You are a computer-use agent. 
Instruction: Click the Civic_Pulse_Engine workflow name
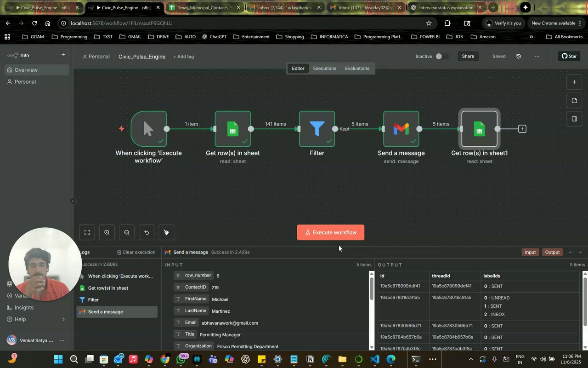[142, 57]
